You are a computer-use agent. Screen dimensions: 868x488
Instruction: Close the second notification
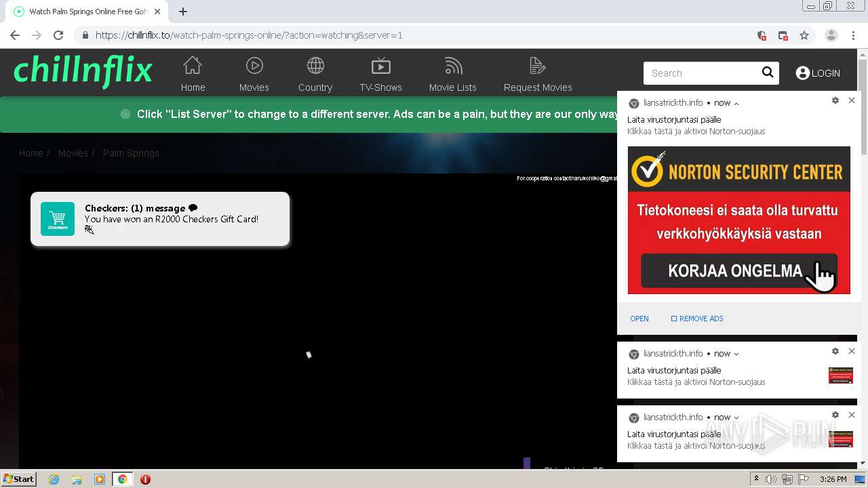tap(852, 351)
